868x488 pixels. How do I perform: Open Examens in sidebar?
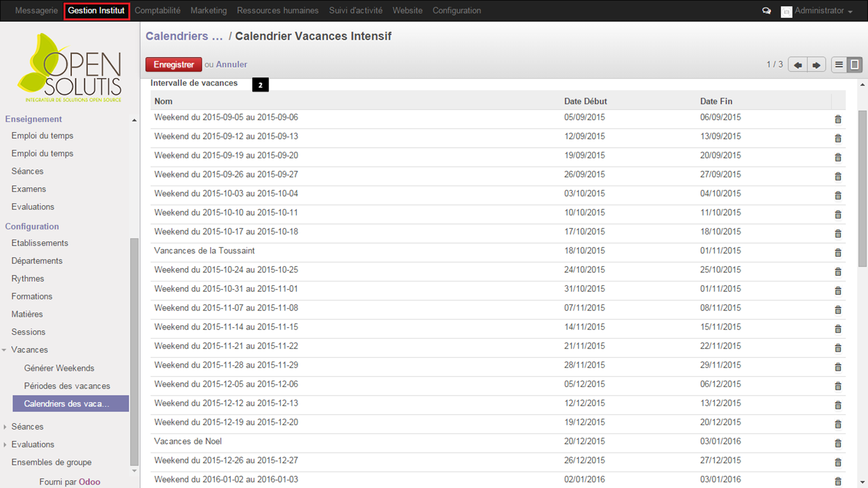[29, 189]
